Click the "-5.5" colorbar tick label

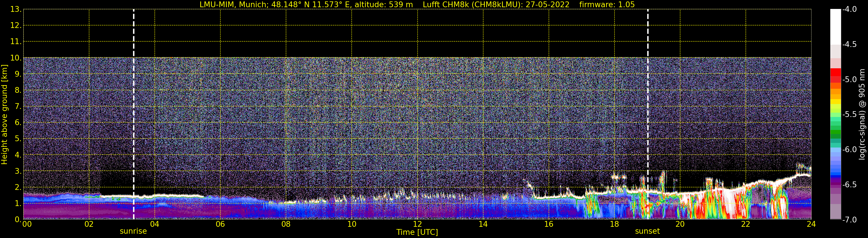849,115
